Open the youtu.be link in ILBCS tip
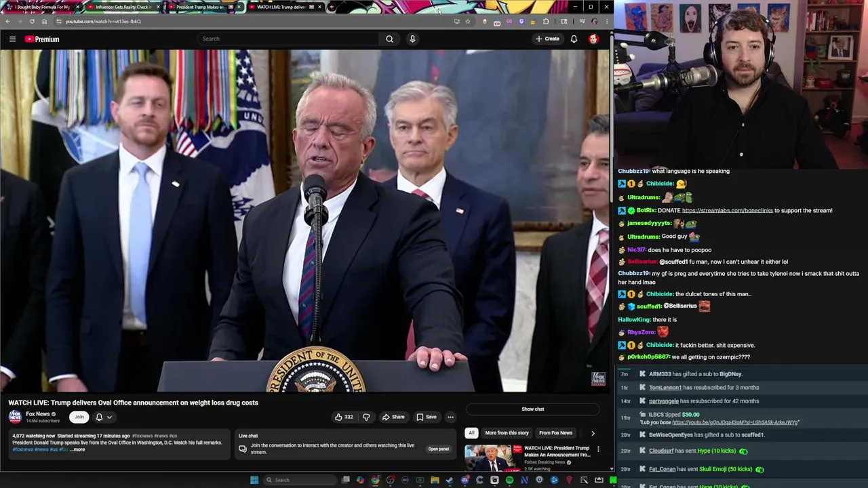The image size is (868, 488). [x=735, y=422]
